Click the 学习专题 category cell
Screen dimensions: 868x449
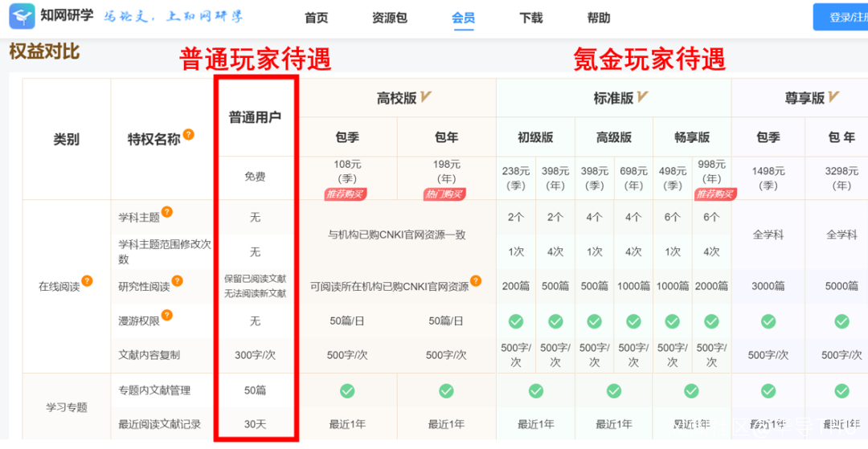coord(67,408)
